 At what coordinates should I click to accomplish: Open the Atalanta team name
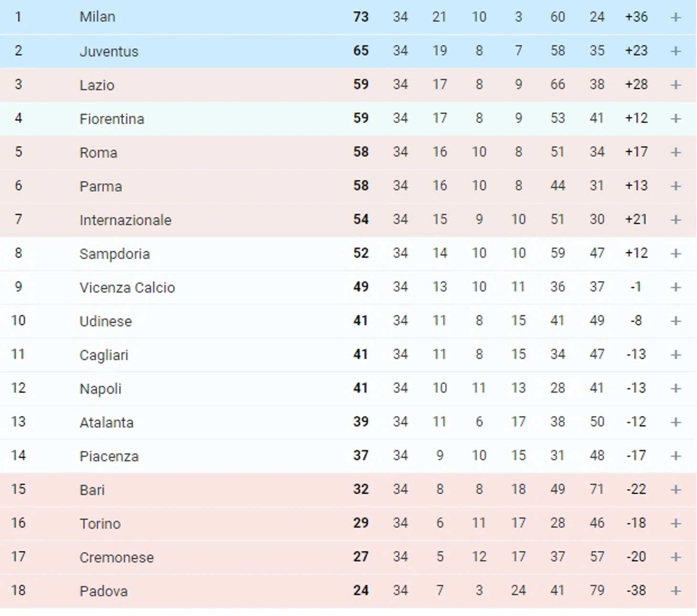(106, 423)
